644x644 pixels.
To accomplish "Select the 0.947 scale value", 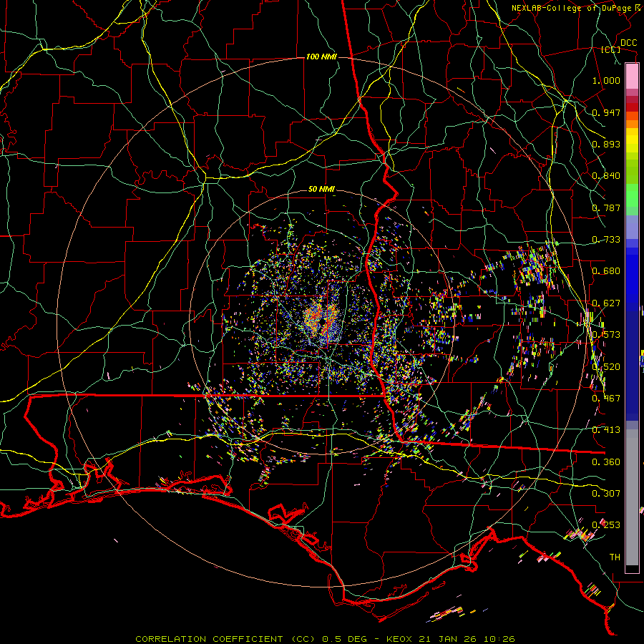I will [x=606, y=112].
